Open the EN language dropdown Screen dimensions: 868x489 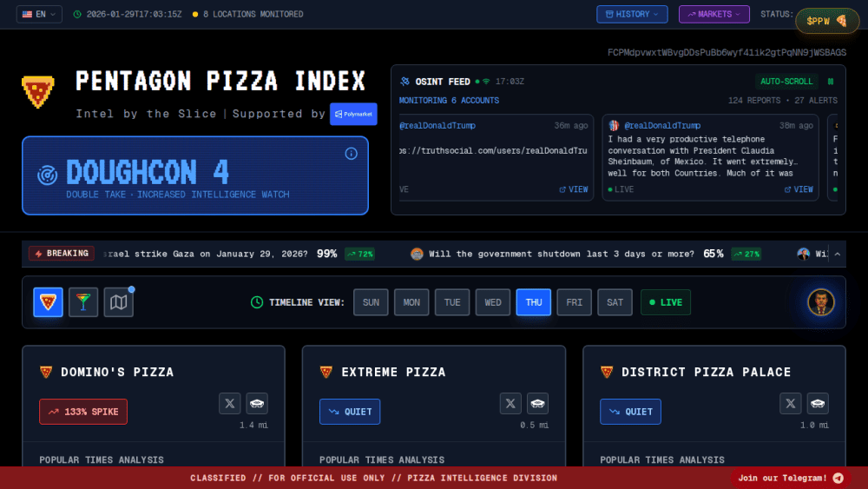39,15
